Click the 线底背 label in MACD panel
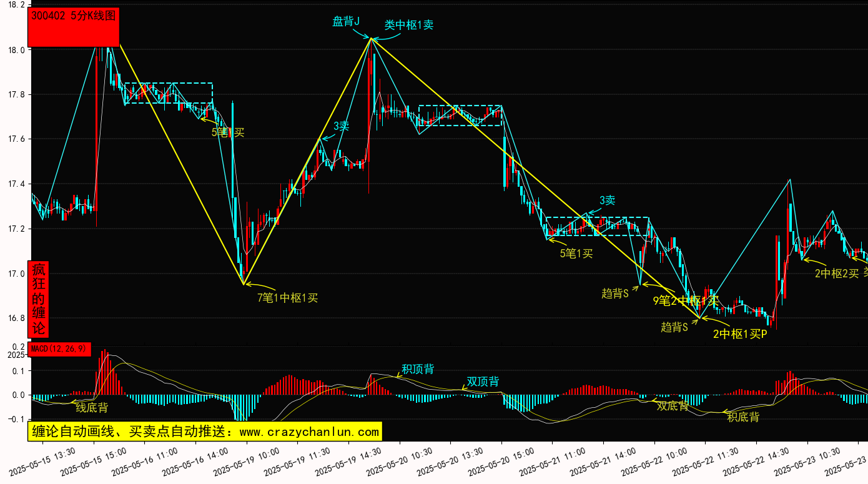 tap(92, 408)
